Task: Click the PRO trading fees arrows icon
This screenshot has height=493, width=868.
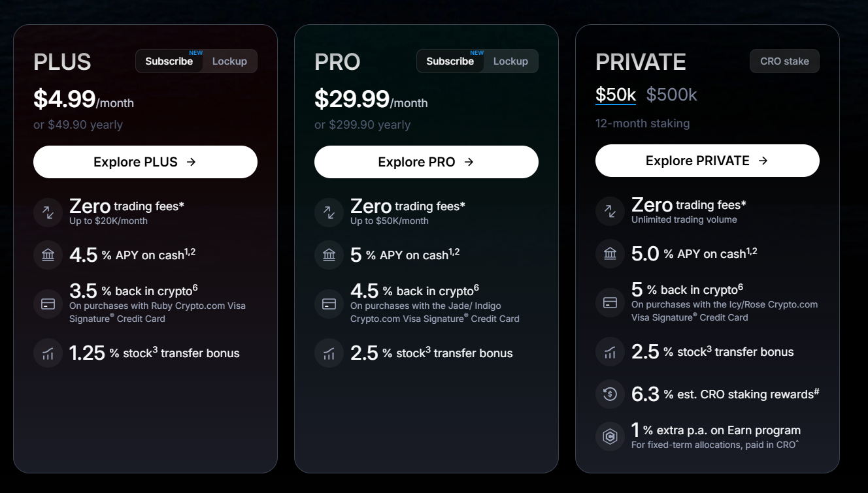Action: coord(329,212)
